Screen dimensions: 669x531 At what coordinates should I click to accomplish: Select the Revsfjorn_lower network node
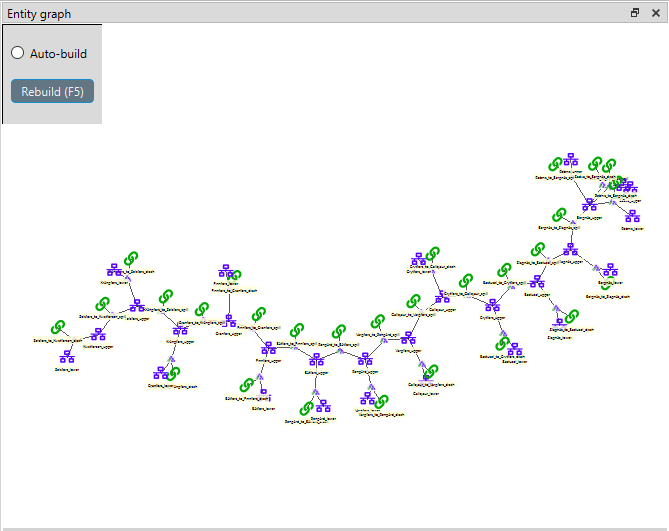coord(226,270)
